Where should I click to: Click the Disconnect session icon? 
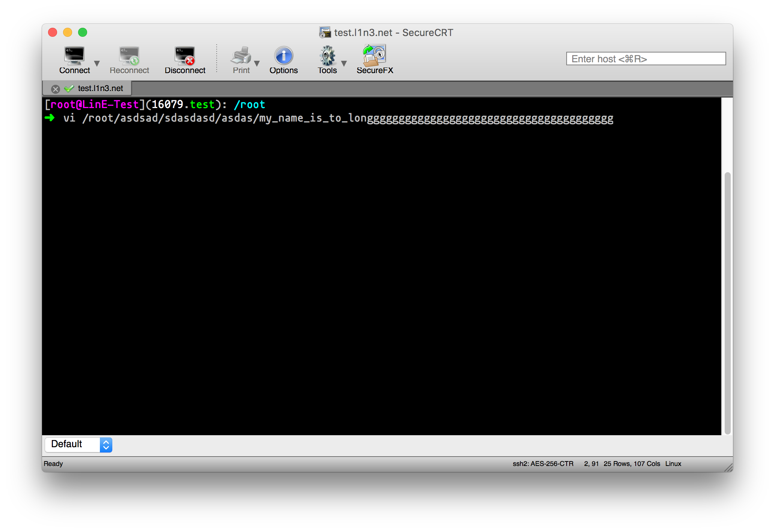(x=185, y=56)
